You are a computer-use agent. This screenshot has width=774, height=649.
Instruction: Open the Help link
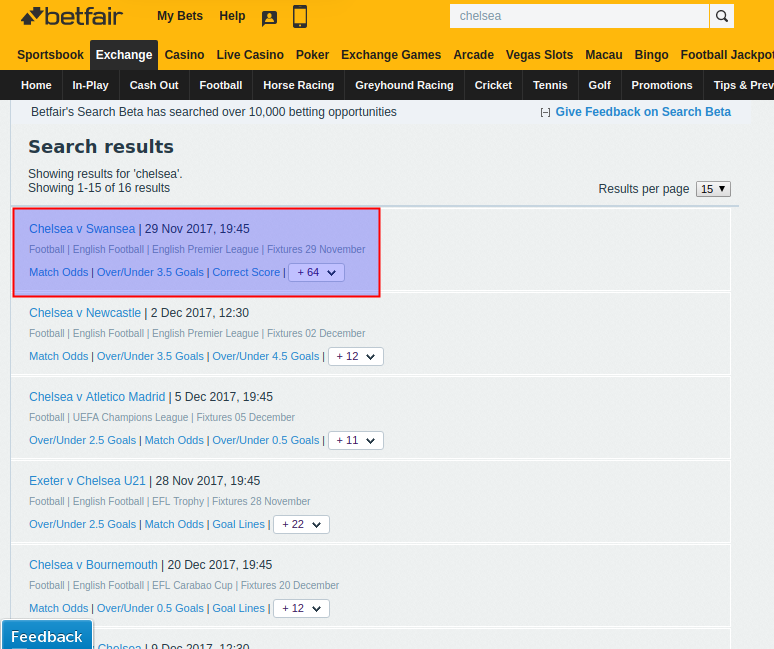point(232,16)
